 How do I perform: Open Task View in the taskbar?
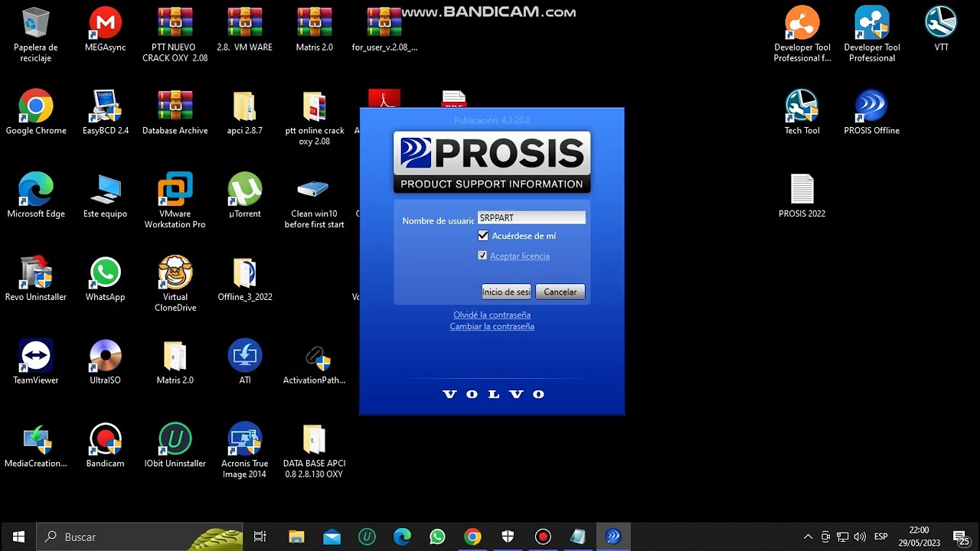(260, 536)
